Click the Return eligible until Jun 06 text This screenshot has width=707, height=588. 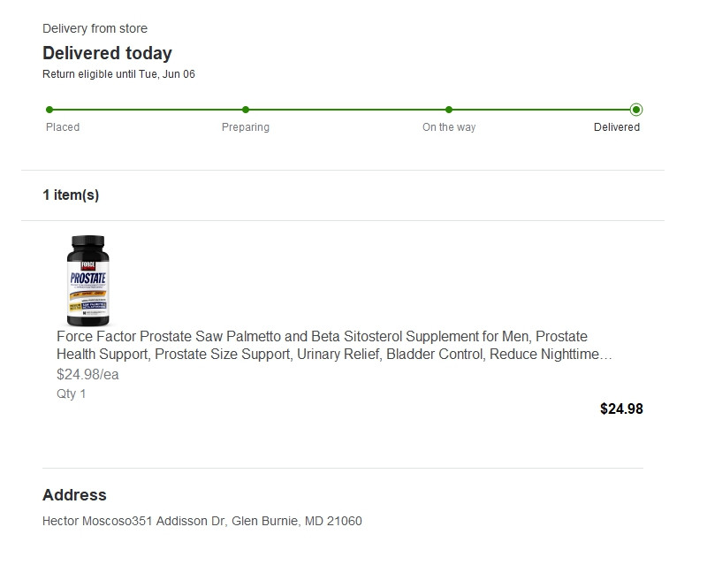[x=118, y=74]
